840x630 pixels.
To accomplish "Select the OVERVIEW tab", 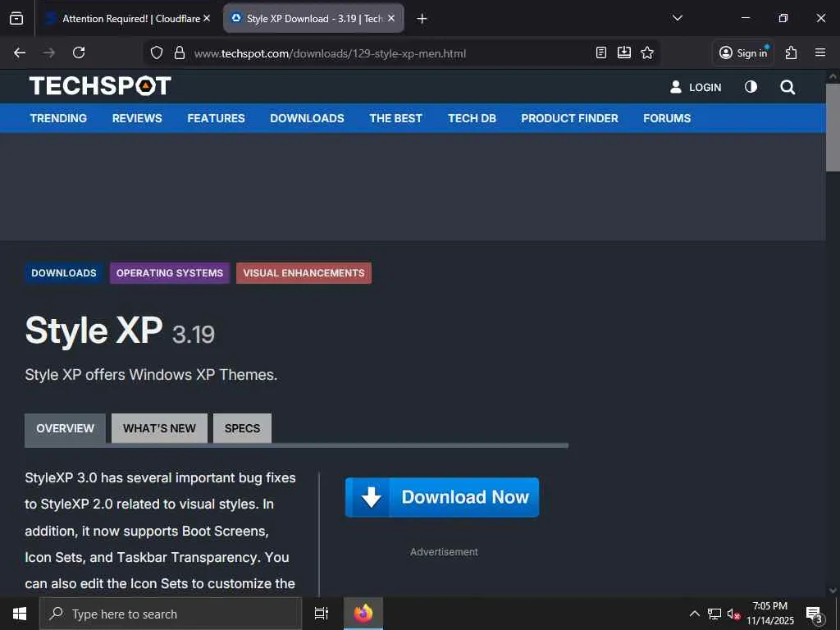I will click(x=66, y=428).
